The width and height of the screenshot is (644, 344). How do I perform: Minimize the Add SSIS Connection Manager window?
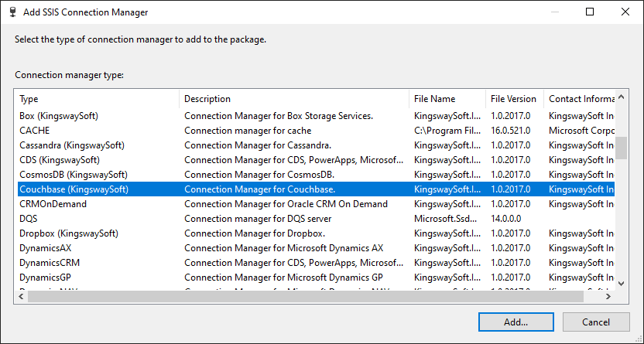tap(555, 12)
